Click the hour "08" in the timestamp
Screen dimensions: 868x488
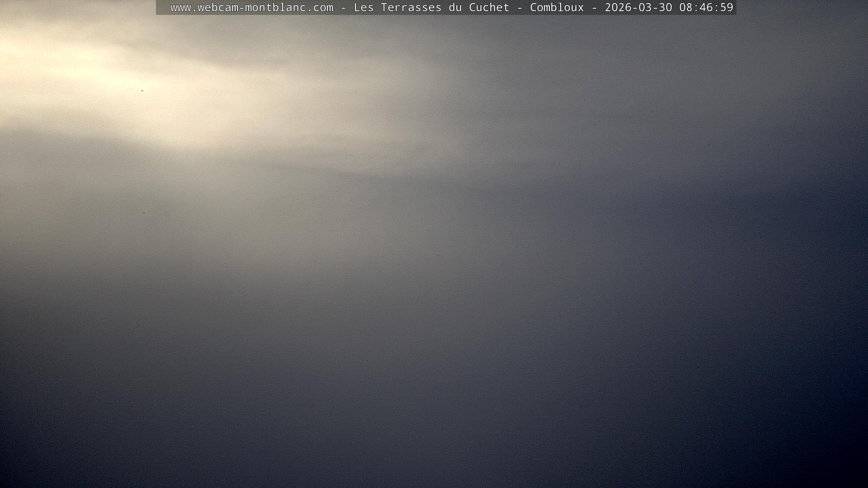(686, 7)
